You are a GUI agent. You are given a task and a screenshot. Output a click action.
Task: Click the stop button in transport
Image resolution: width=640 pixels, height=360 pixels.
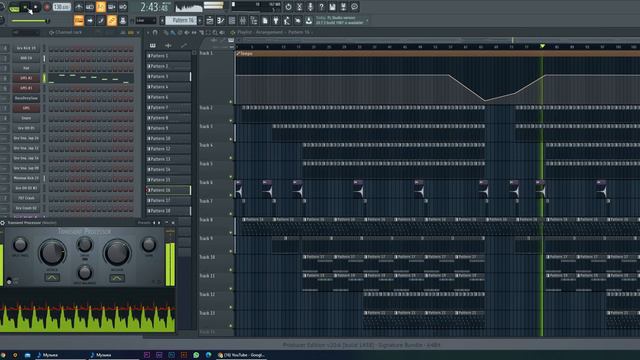coord(36,7)
